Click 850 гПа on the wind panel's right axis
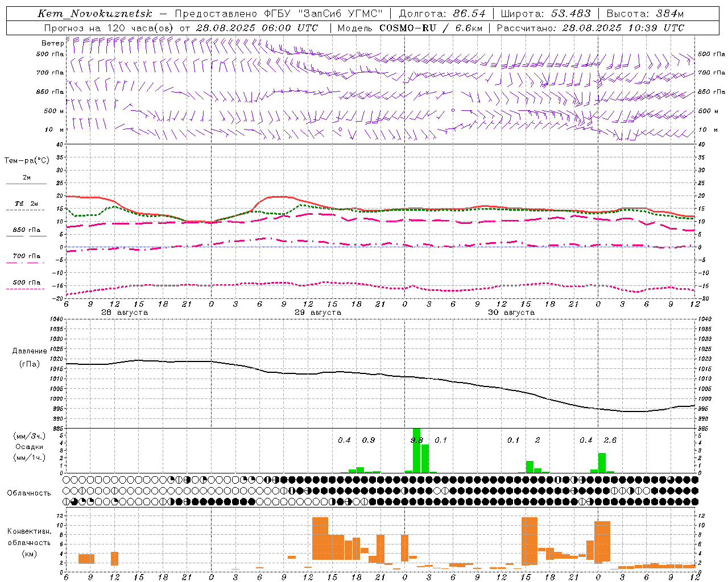Viewport: 728px width, 582px height. pos(712,92)
